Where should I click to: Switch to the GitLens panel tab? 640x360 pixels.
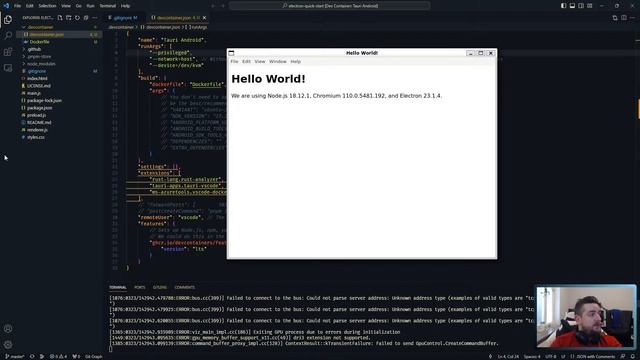[x=160, y=287]
